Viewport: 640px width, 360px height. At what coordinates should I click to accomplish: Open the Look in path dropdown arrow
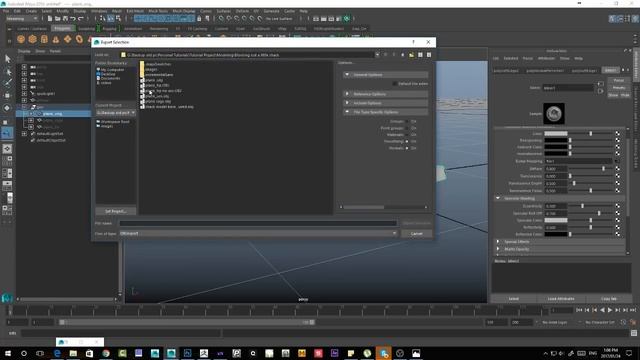[377, 55]
